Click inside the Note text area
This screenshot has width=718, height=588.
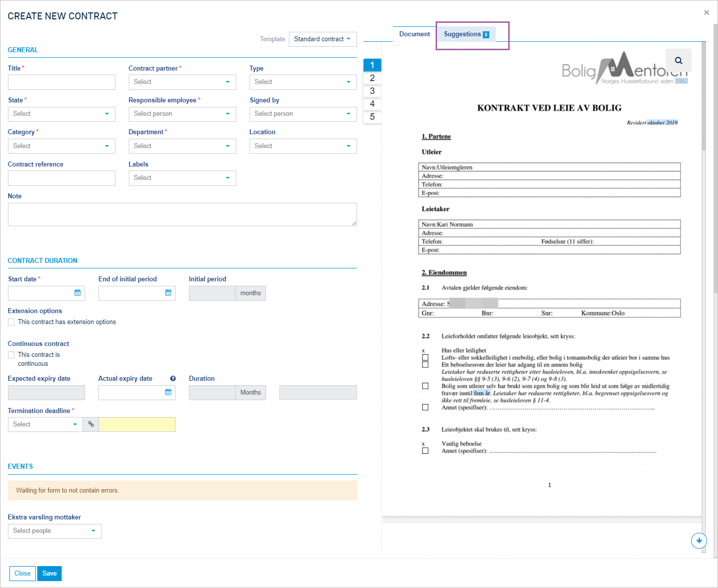pyautogui.click(x=182, y=214)
